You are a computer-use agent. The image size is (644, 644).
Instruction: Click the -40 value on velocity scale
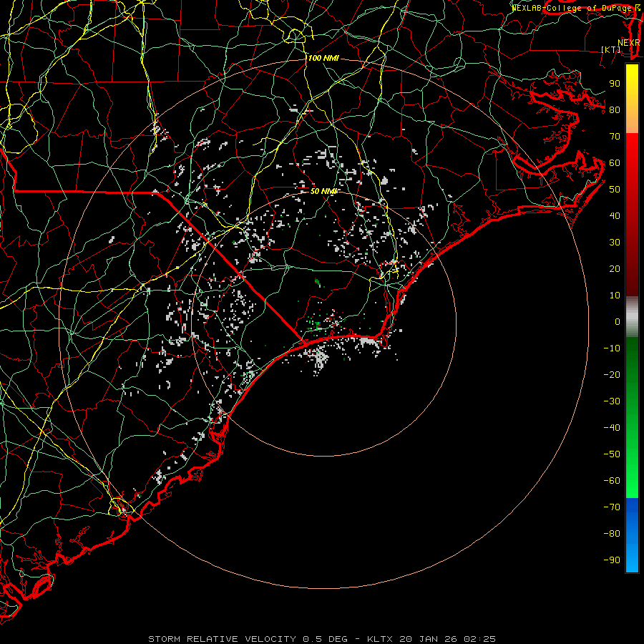(612, 428)
